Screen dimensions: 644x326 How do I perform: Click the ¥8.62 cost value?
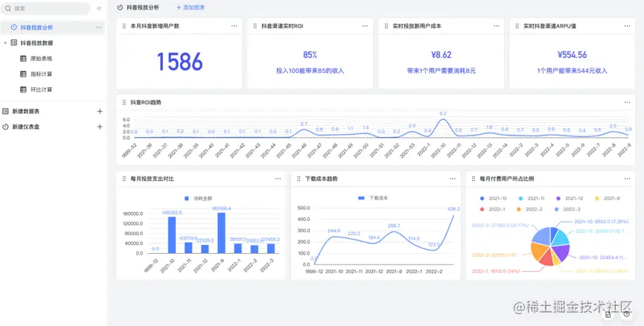tap(441, 54)
